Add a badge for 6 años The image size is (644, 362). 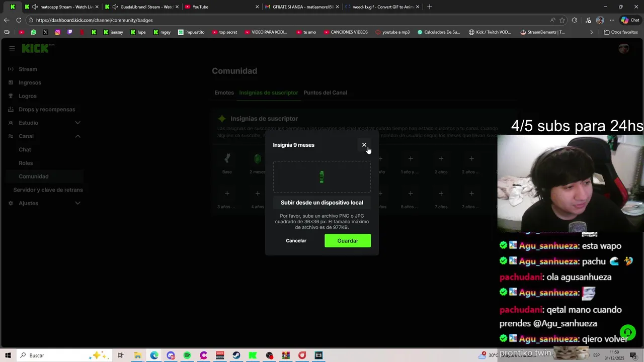(x=411, y=194)
